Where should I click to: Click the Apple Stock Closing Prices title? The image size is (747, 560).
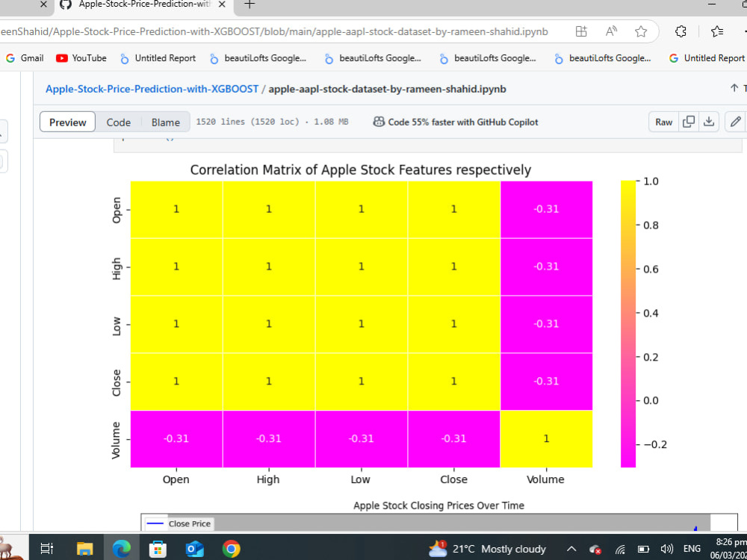[x=438, y=505]
